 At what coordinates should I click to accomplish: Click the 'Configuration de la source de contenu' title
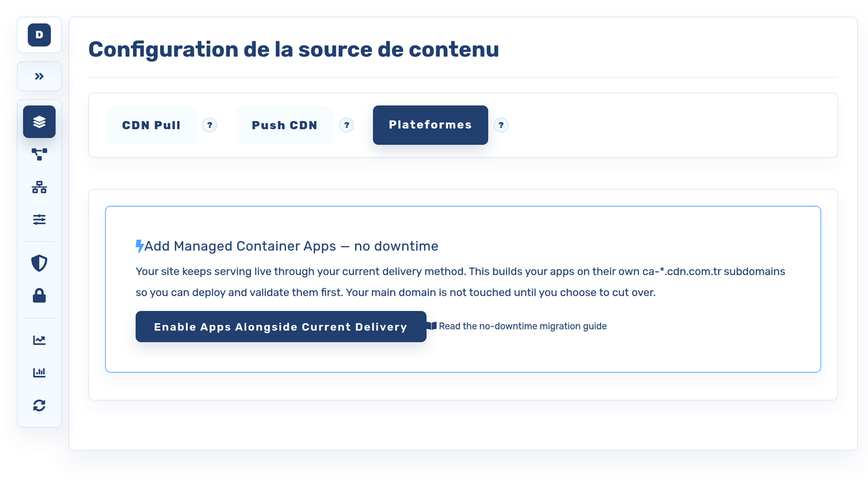click(293, 49)
